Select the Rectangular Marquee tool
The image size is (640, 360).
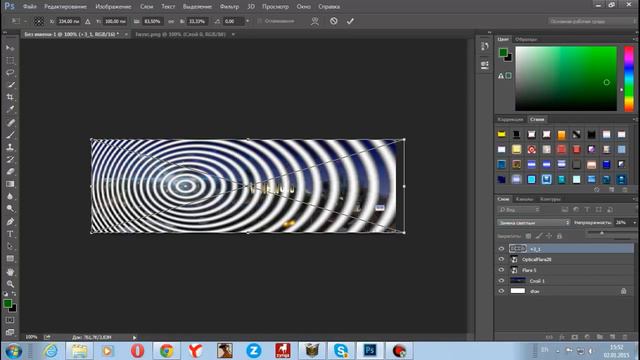(10, 60)
